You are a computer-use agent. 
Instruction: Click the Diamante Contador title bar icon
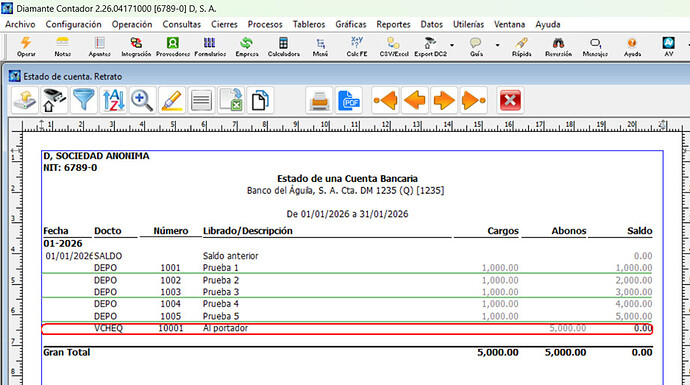click(7, 8)
